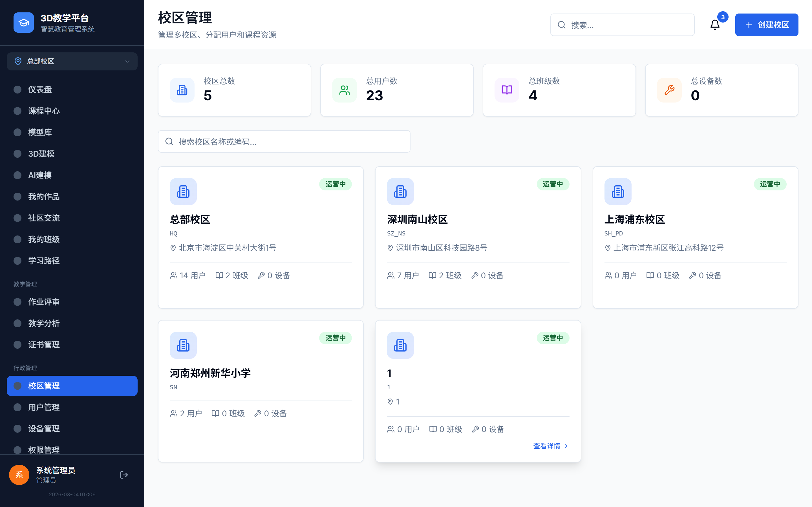
Task: Click the 运营中 status badge on 深圳南山校区
Action: [x=553, y=184]
